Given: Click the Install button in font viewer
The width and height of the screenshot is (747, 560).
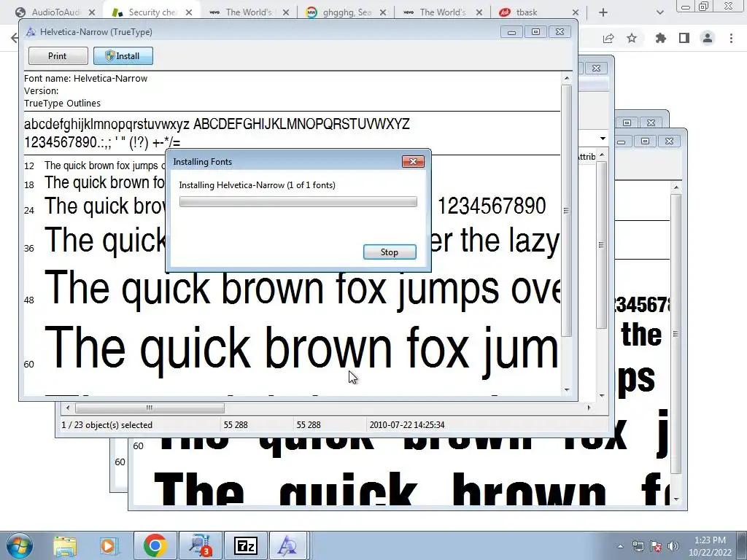Looking at the screenshot, I should [x=123, y=55].
